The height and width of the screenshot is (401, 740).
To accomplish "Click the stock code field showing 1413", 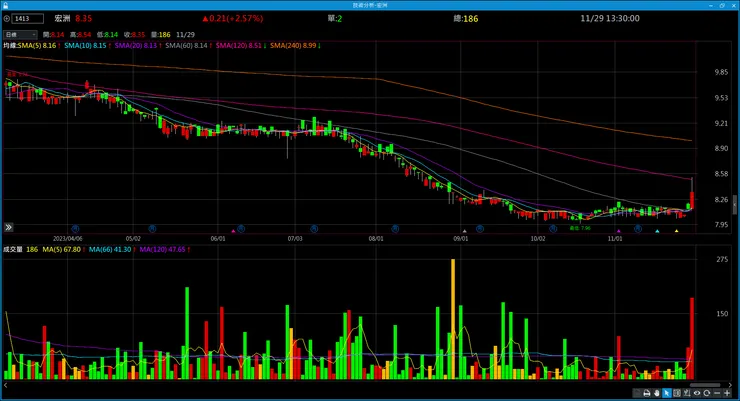I will [27, 19].
